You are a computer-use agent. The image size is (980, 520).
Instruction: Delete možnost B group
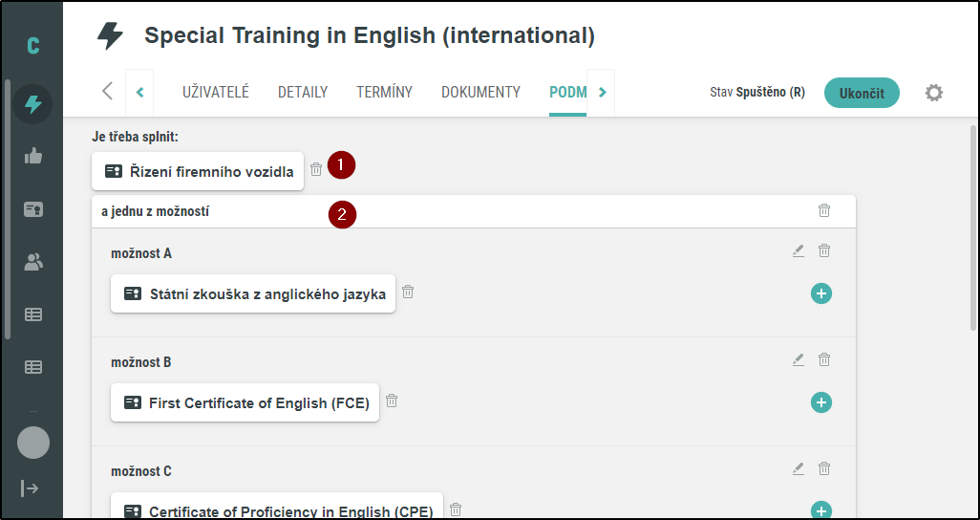(x=824, y=359)
